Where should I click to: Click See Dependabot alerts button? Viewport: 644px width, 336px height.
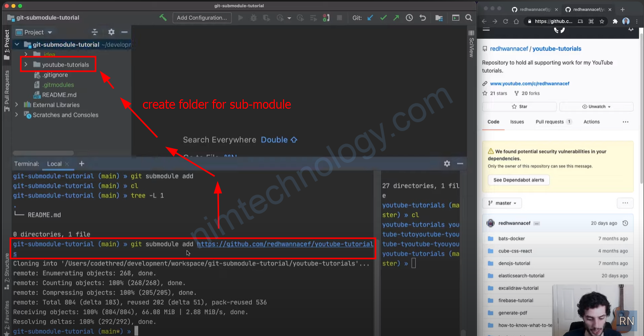click(x=518, y=180)
